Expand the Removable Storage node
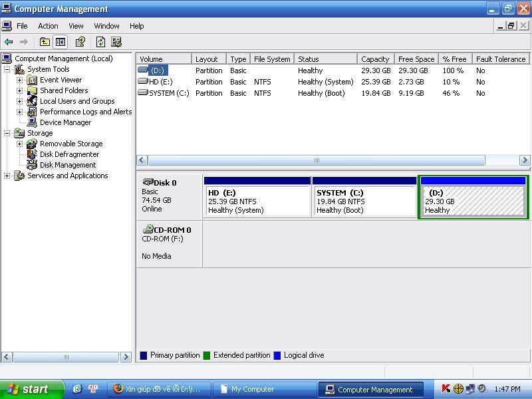The height and width of the screenshot is (399, 532). click(19, 144)
